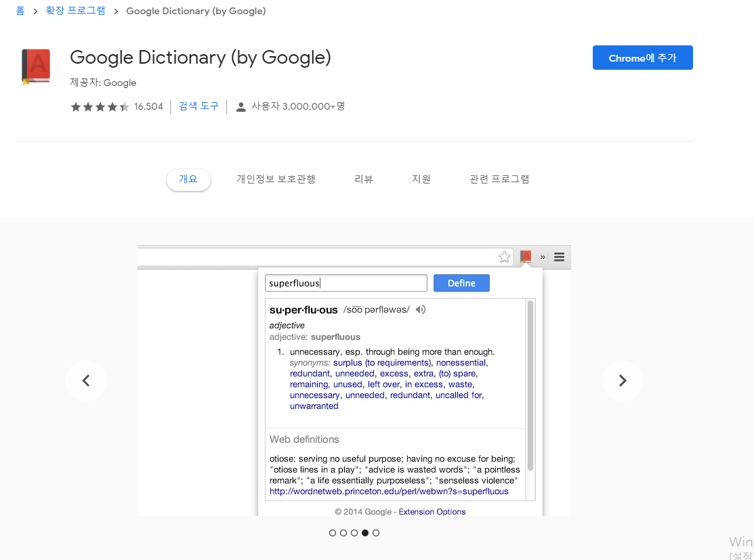Select the fourth filled carousel dot

coord(365,533)
